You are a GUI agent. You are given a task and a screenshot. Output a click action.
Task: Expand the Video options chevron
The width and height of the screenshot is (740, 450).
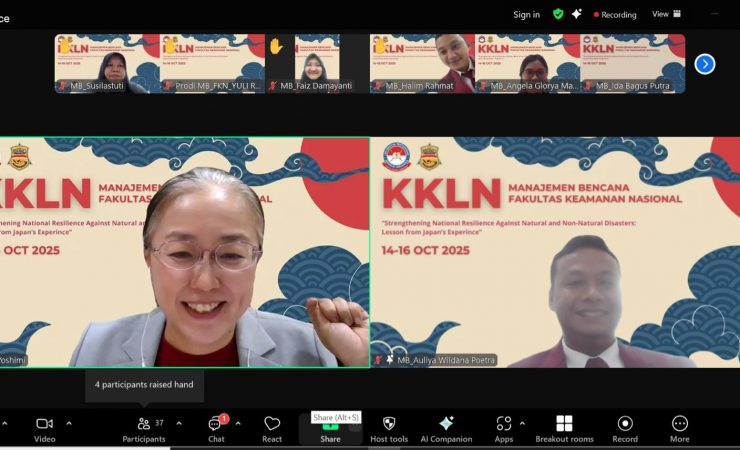click(69, 423)
